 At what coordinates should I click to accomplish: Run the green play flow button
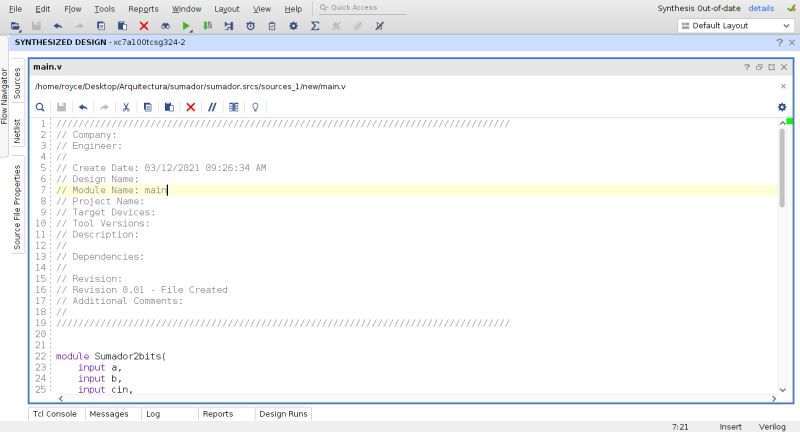click(x=186, y=26)
